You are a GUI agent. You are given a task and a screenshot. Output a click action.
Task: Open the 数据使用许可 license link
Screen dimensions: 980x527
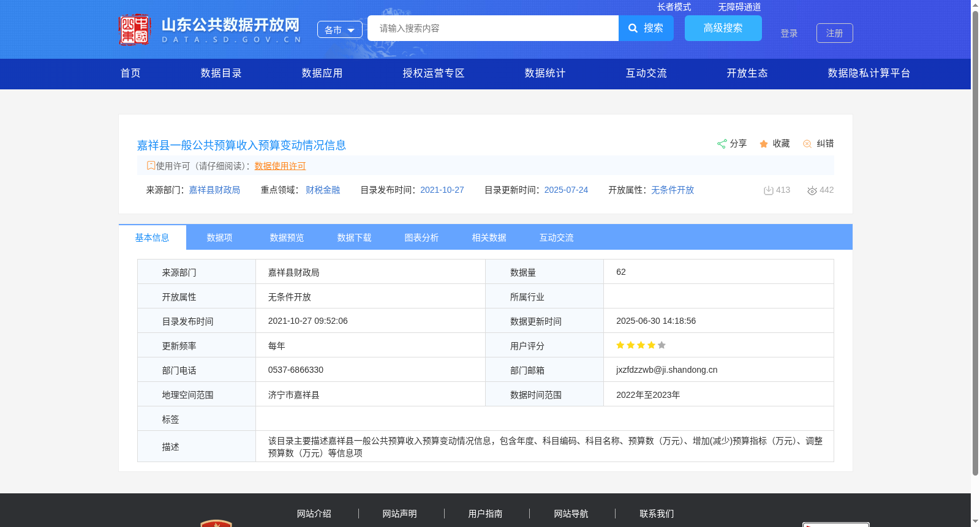click(x=280, y=166)
